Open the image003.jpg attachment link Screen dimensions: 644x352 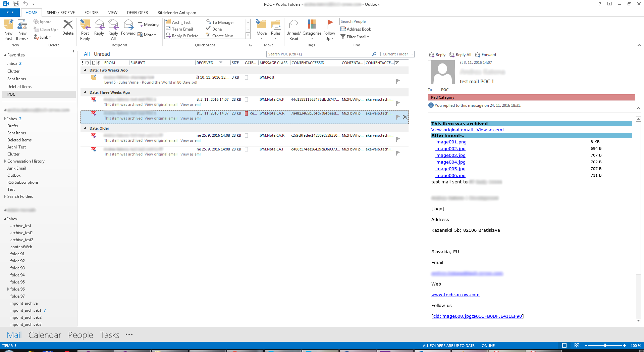pos(450,156)
